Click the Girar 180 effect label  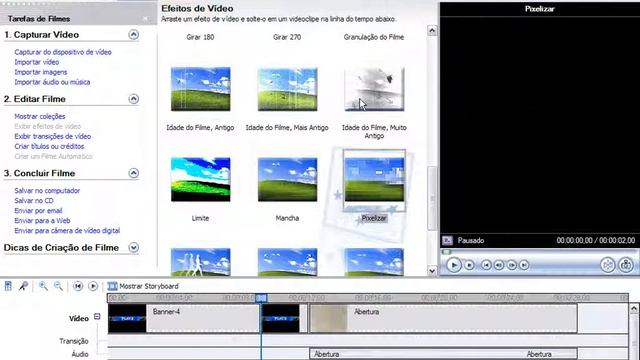tap(200, 37)
